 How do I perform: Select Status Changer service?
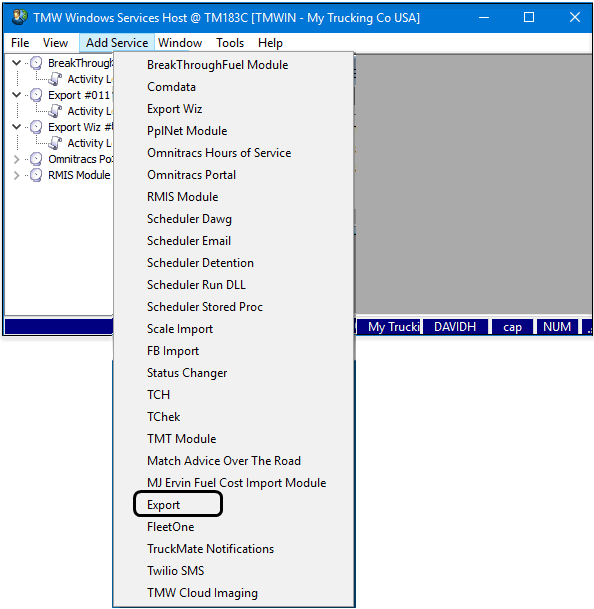233,373
